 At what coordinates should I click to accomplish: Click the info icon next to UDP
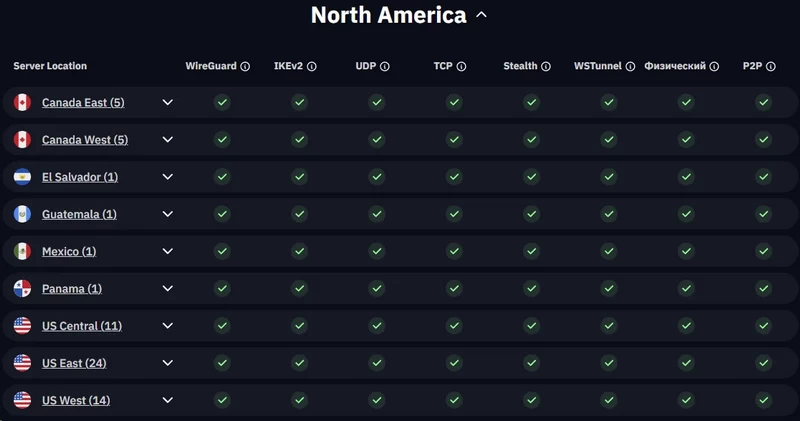pyautogui.click(x=385, y=66)
